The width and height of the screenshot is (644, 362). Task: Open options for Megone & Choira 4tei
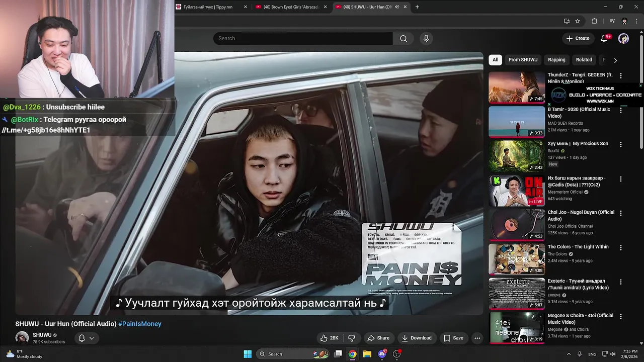coord(620,316)
